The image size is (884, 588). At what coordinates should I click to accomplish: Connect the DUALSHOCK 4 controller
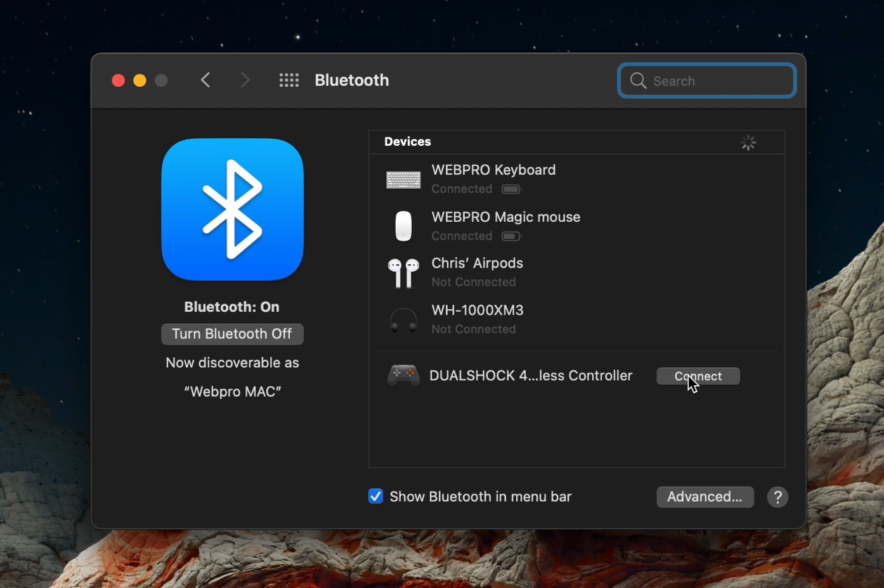[698, 376]
